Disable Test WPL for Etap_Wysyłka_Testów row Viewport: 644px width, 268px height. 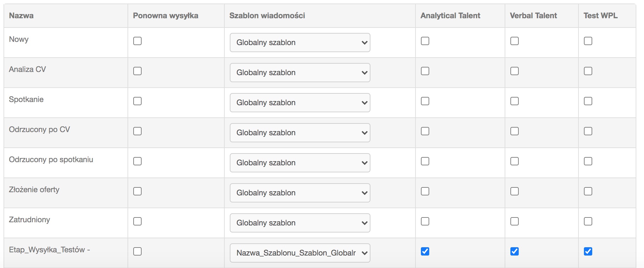[588, 251]
